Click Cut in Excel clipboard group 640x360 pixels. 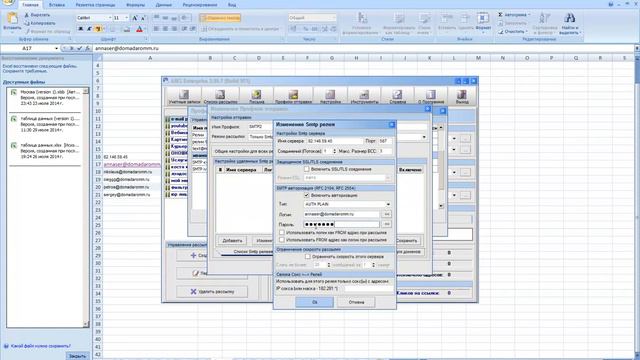[37, 15]
